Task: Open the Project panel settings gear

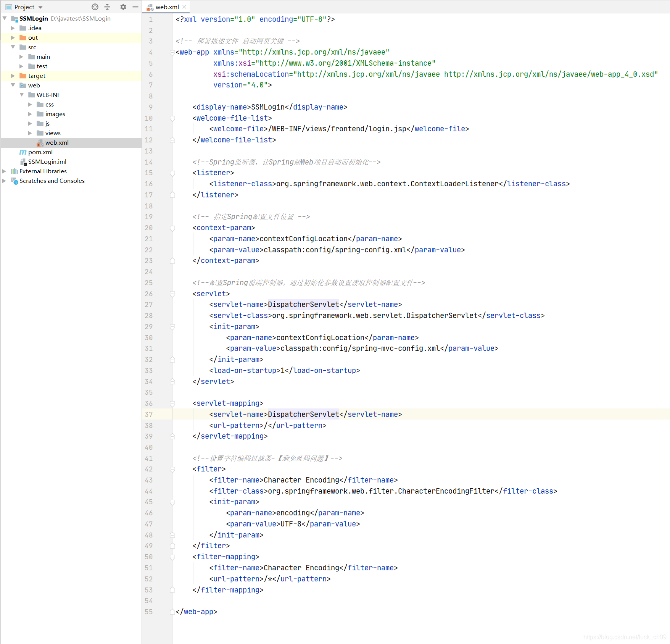Action: [x=123, y=7]
